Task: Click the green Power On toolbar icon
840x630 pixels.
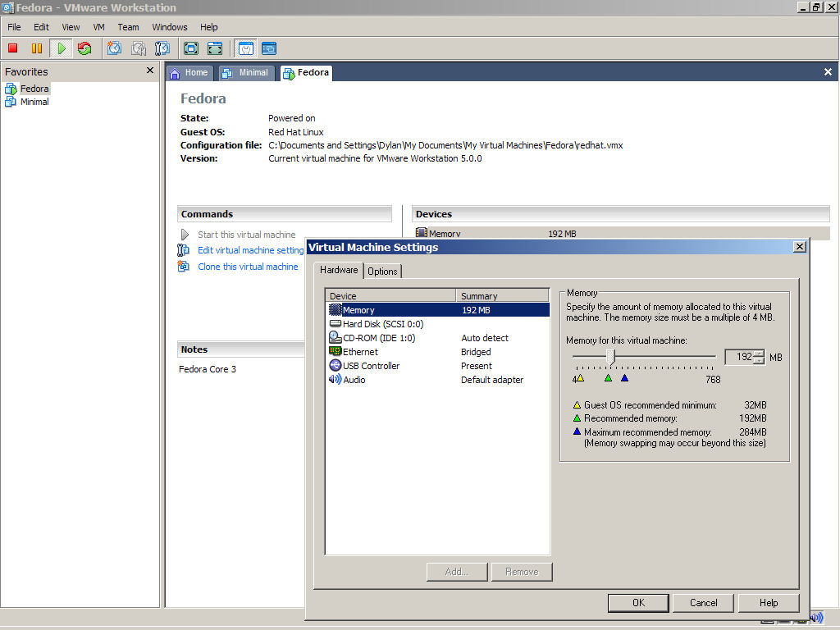Action: point(61,48)
